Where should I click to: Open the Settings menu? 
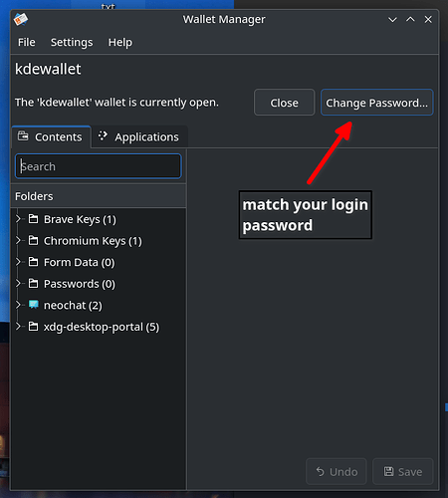[72, 42]
